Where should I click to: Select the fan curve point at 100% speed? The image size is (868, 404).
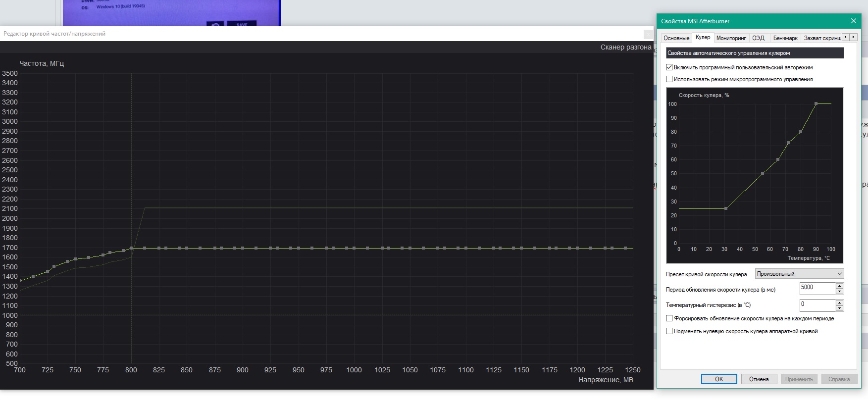[816, 103]
